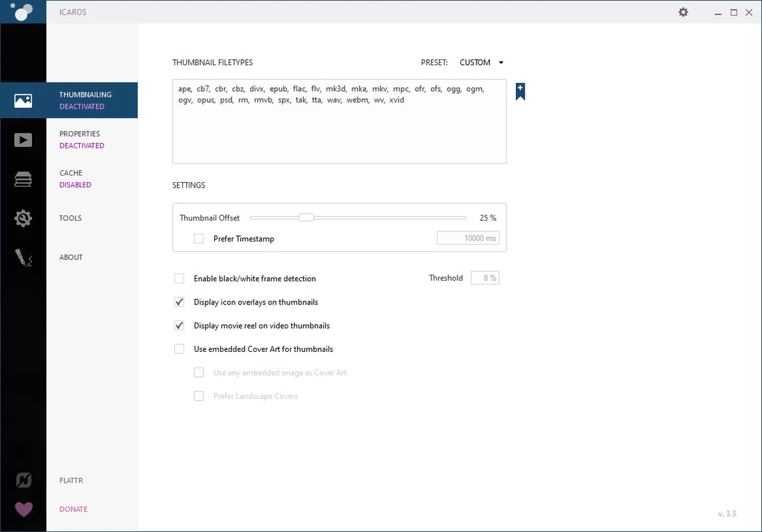The width and height of the screenshot is (762, 532).
Task: Click the DONATE link
Action: (73, 509)
